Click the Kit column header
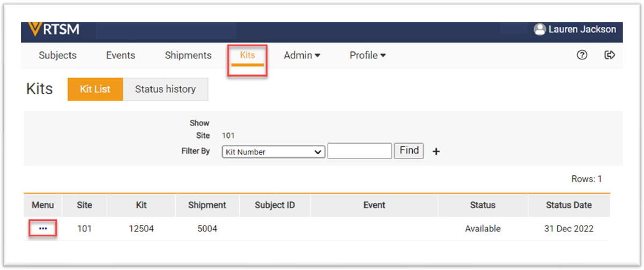The image size is (644, 270). [141, 205]
